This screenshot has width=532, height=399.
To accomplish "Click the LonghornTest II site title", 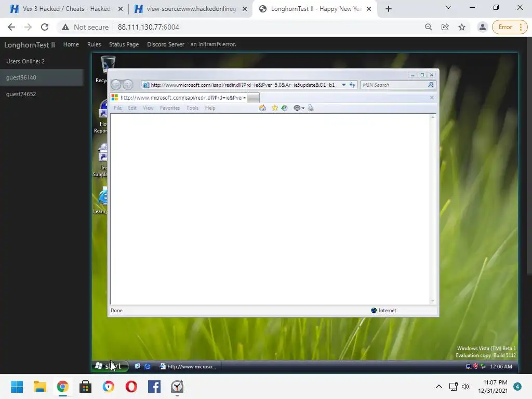I will [x=30, y=45].
